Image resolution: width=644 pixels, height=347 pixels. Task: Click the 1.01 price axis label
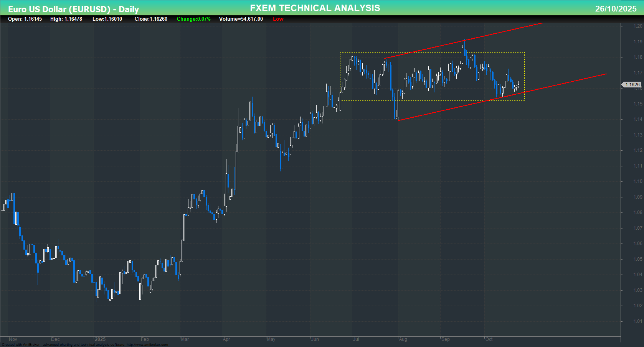pos(638,320)
